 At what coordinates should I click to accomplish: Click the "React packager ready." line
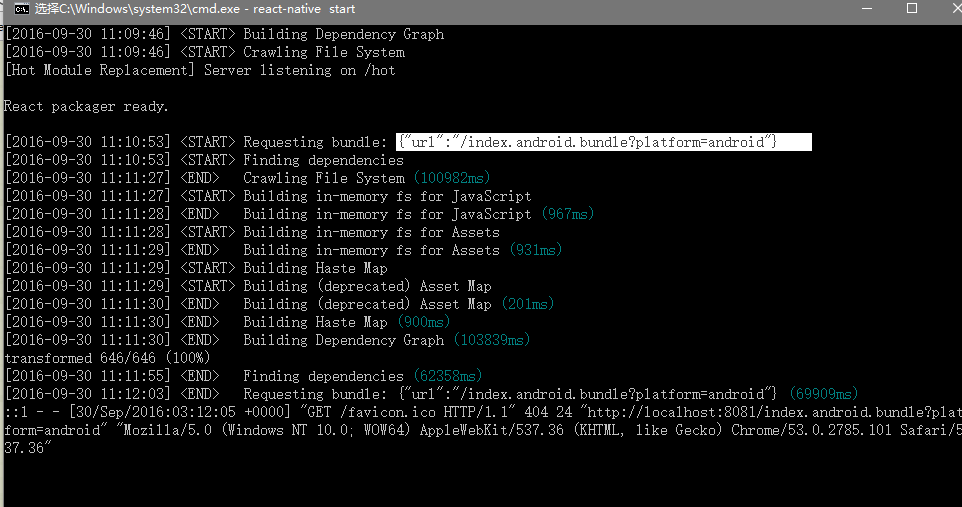[87, 106]
